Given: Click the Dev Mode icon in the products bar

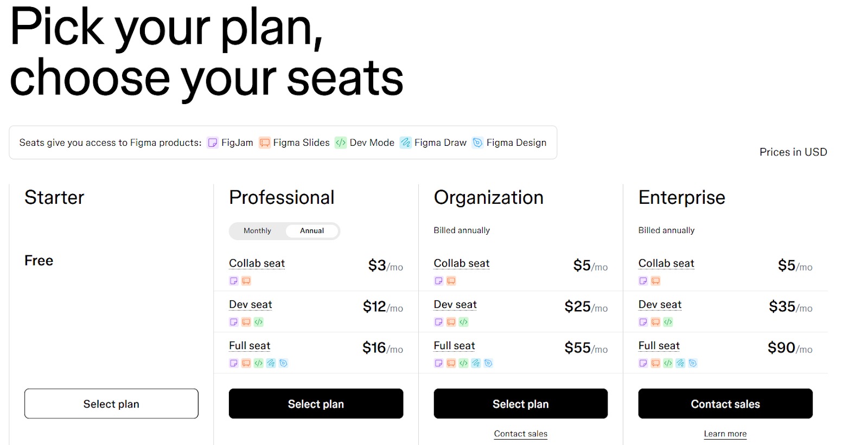Looking at the screenshot, I should click(341, 143).
